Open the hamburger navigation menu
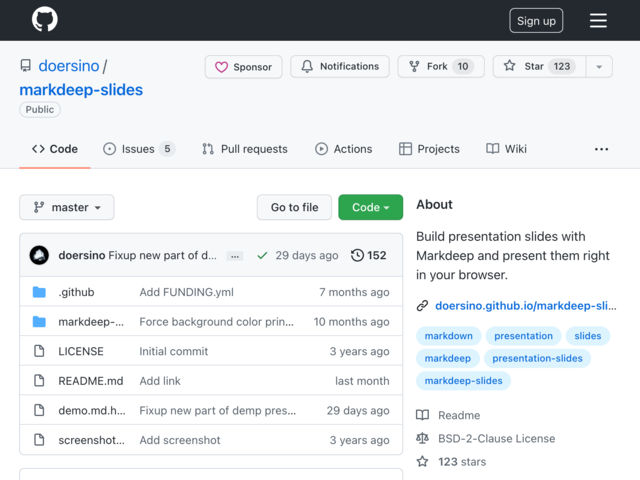Image resolution: width=640 pixels, height=480 pixels. click(598, 20)
